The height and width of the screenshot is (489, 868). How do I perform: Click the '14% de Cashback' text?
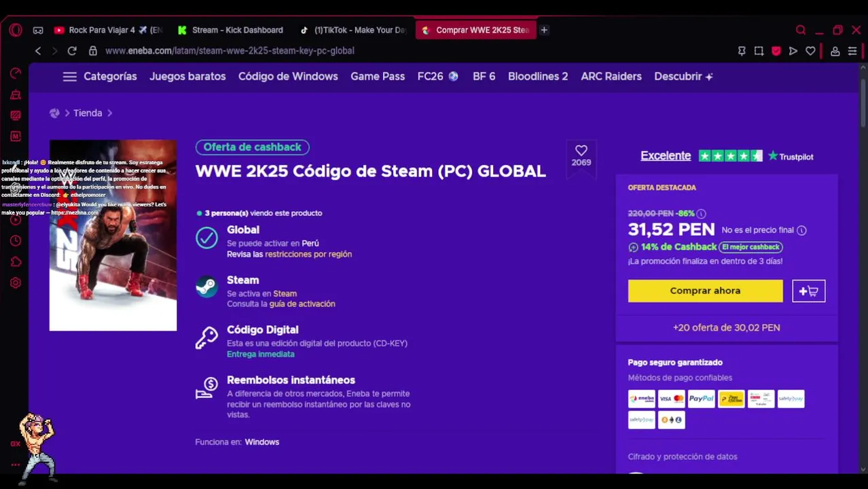(x=679, y=247)
